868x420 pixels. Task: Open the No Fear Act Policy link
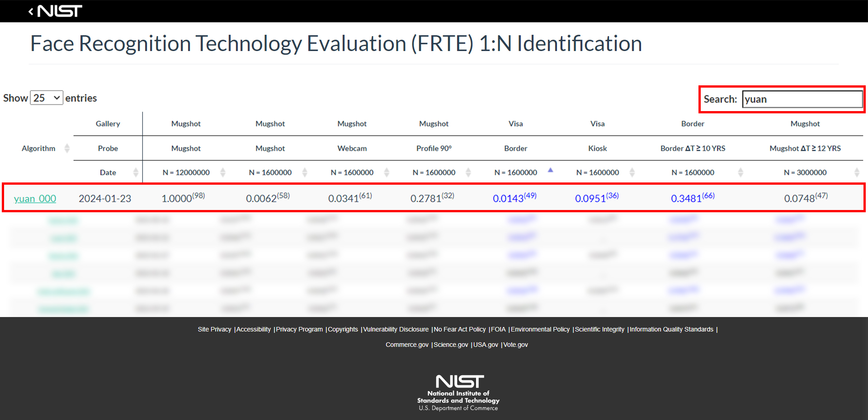pos(460,329)
